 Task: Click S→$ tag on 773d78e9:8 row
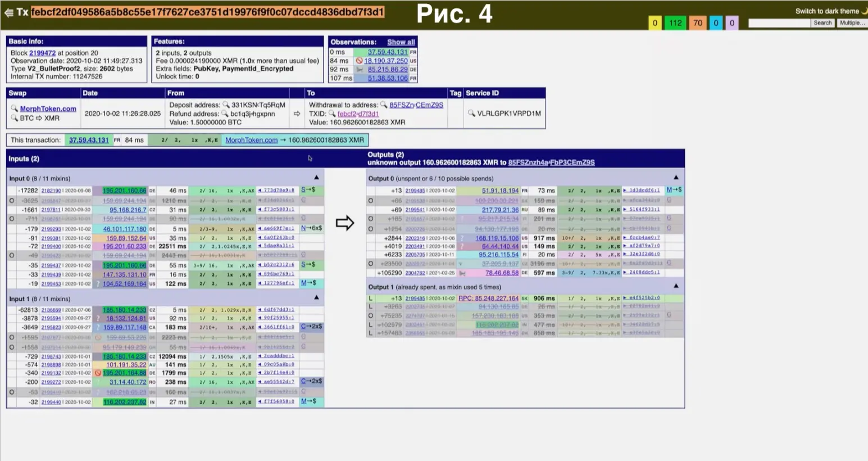coord(308,190)
